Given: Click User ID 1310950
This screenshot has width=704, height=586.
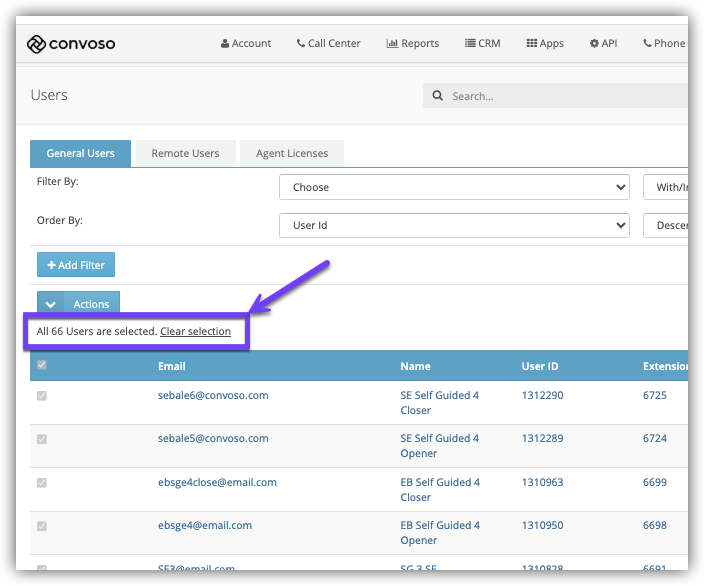Looking at the screenshot, I should pyautogui.click(x=542, y=525).
